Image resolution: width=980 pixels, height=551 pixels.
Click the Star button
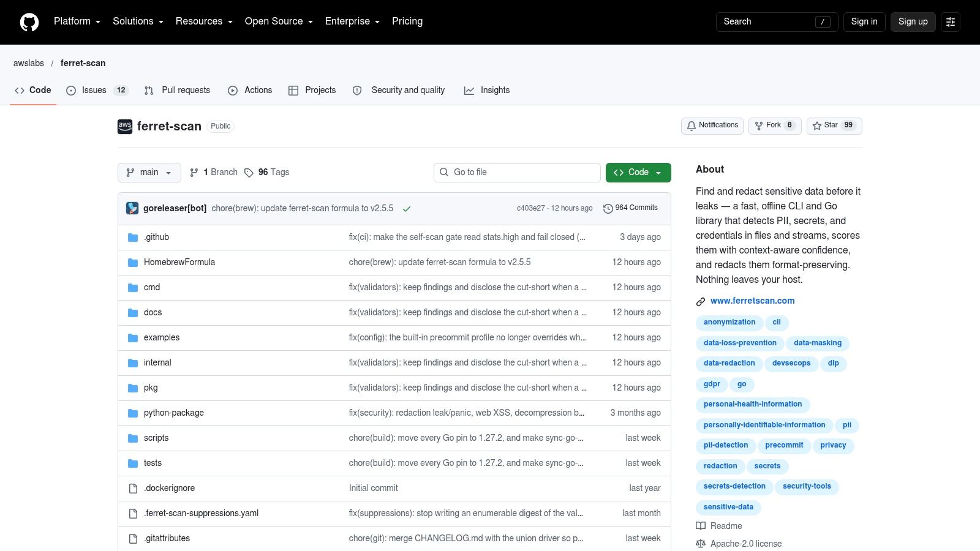[x=834, y=126]
